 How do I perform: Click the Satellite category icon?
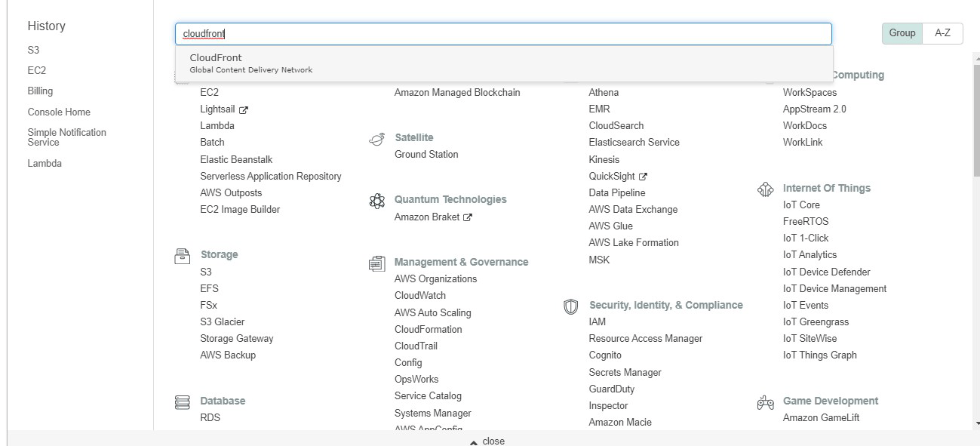377,139
